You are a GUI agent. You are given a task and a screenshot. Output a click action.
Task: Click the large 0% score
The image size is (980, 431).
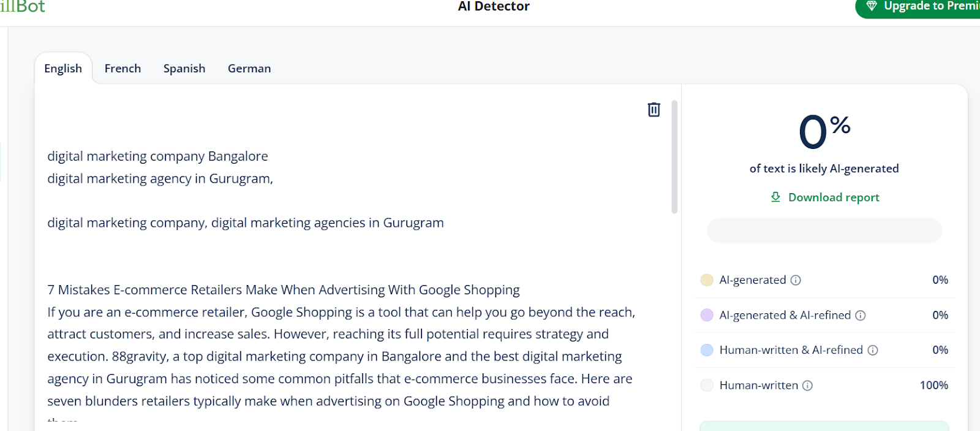[824, 131]
